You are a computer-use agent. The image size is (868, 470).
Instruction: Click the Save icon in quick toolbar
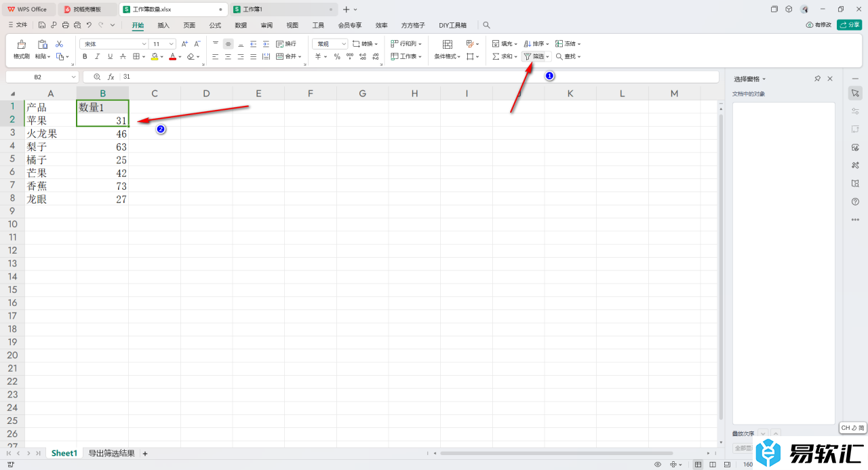(42, 25)
